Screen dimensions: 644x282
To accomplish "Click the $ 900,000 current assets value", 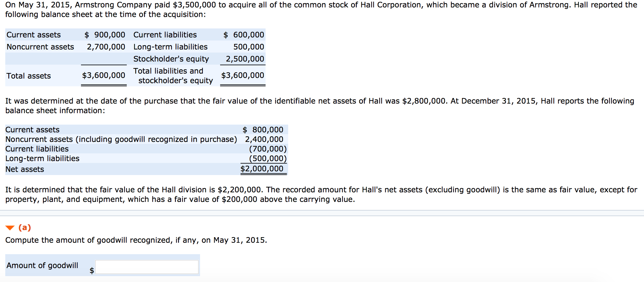I will pyautogui.click(x=105, y=35).
